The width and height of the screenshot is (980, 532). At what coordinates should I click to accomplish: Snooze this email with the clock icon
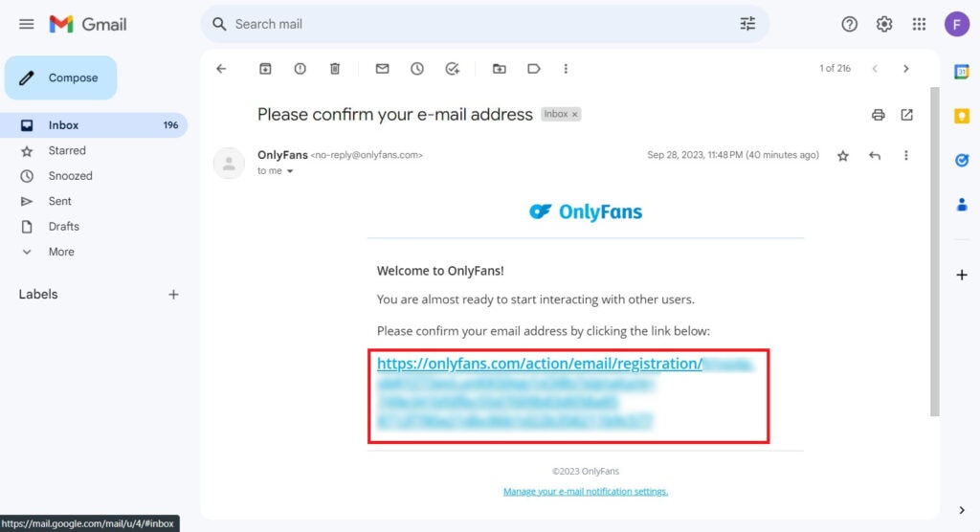[x=417, y=69]
